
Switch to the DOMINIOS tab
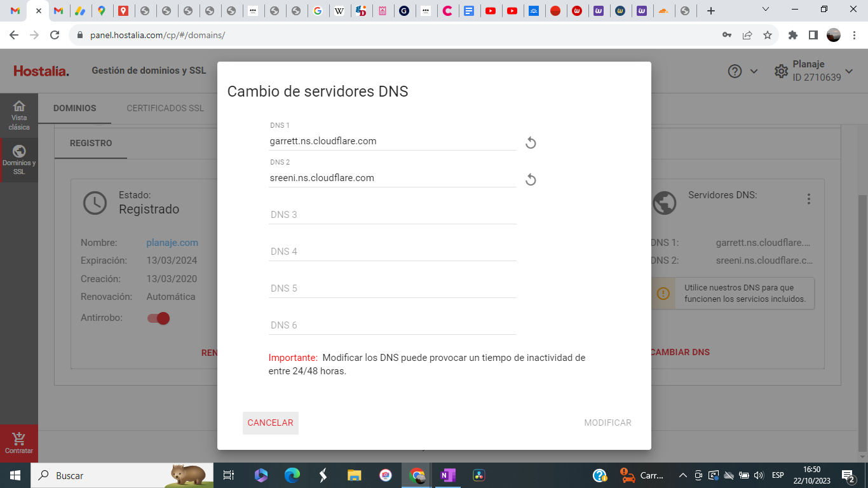(x=74, y=108)
